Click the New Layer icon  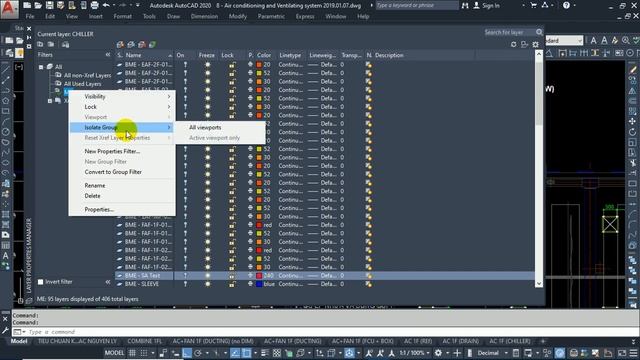(120, 44)
